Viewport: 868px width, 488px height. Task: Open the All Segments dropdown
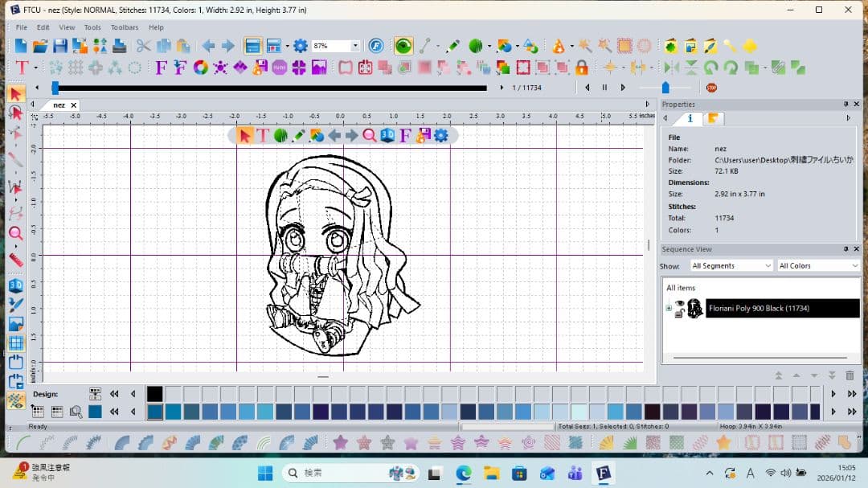pos(731,265)
